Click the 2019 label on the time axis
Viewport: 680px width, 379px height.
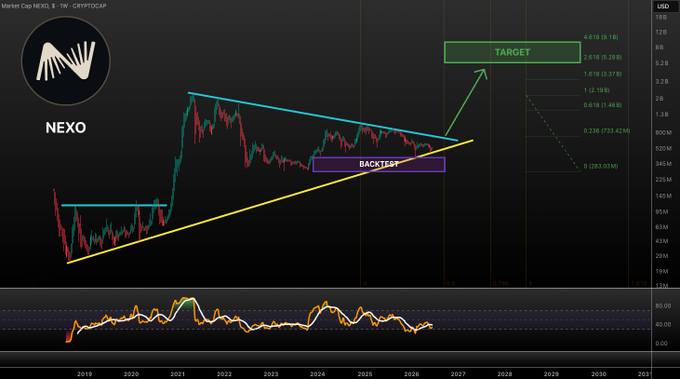tap(85, 374)
